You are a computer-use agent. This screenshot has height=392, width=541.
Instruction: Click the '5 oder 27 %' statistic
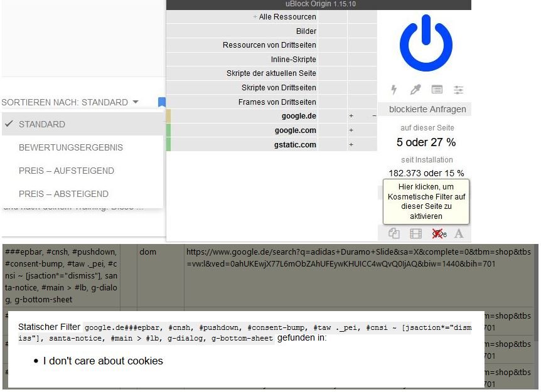coord(426,142)
